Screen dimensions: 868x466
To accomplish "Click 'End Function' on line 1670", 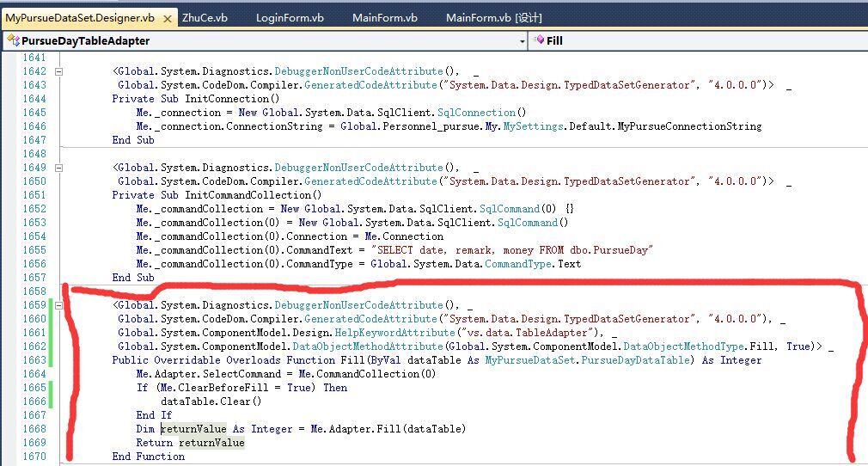I will tap(149, 457).
